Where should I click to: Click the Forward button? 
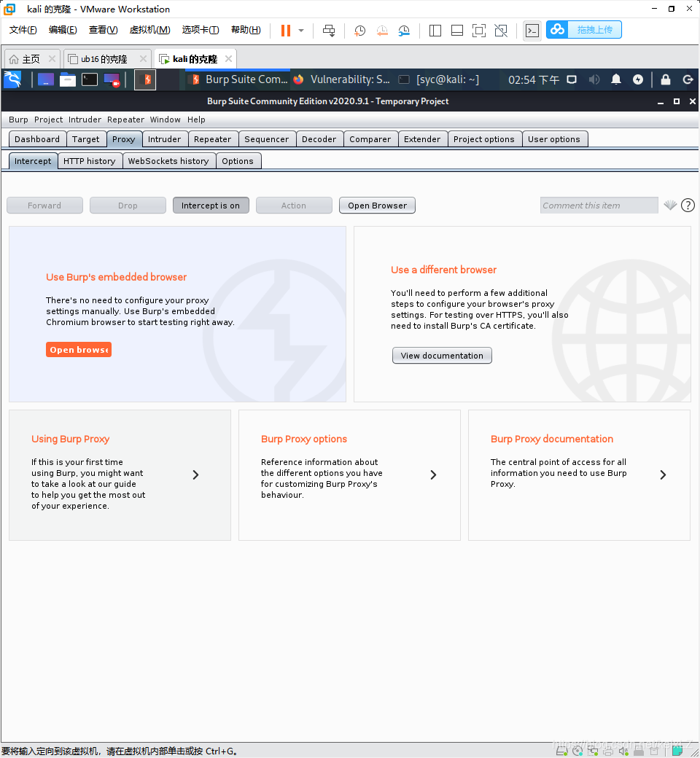(x=44, y=206)
